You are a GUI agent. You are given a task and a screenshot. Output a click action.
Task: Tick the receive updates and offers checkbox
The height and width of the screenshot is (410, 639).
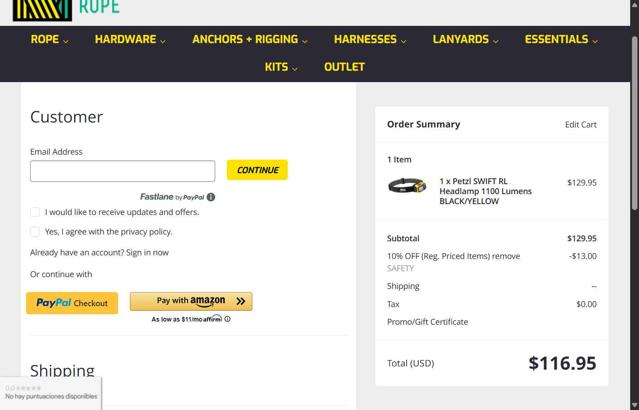click(35, 212)
